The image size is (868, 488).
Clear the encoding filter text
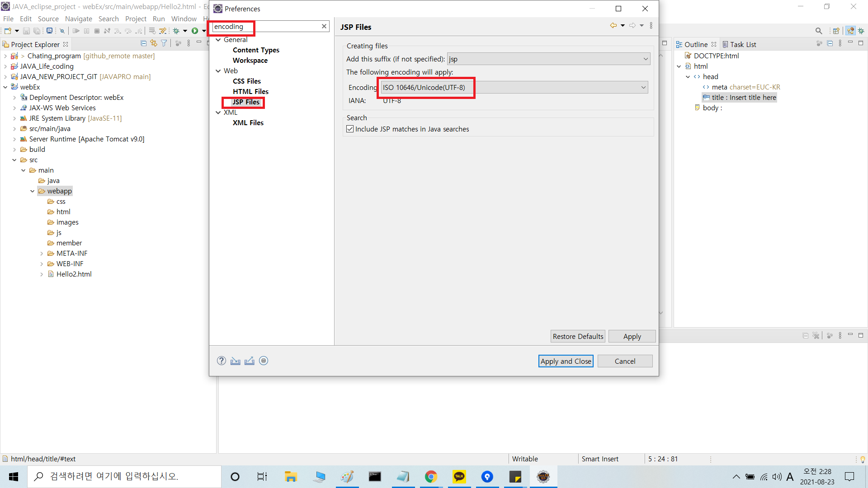tap(324, 26)
